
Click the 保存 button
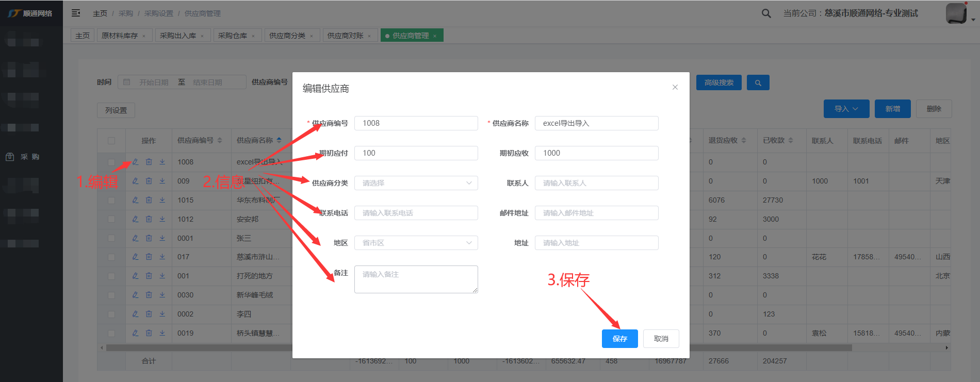pyautogui.click(x=619, y=339)
